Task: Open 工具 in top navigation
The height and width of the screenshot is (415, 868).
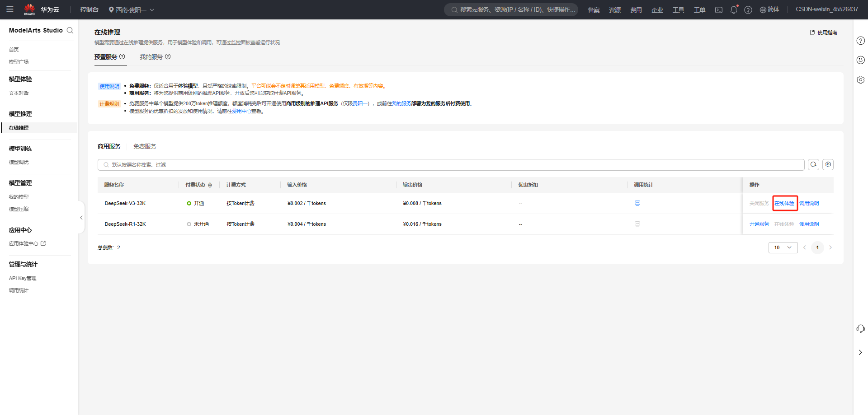Action: 679,10
